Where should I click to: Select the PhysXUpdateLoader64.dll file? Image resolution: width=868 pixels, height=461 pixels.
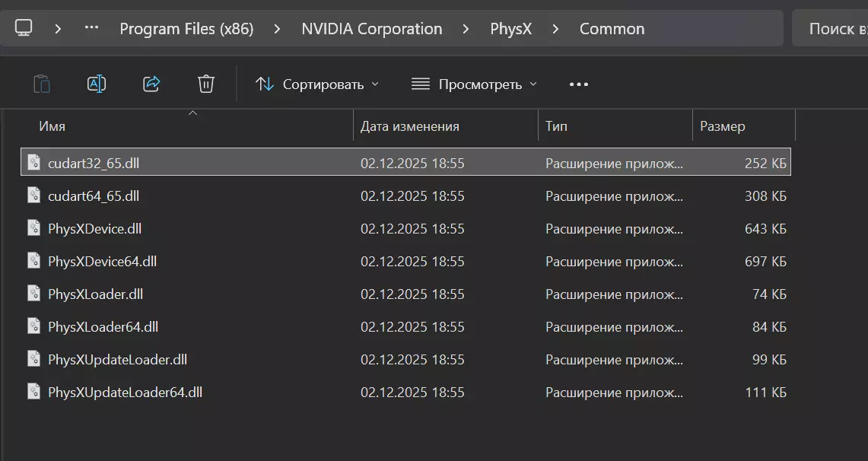point(125,393)
